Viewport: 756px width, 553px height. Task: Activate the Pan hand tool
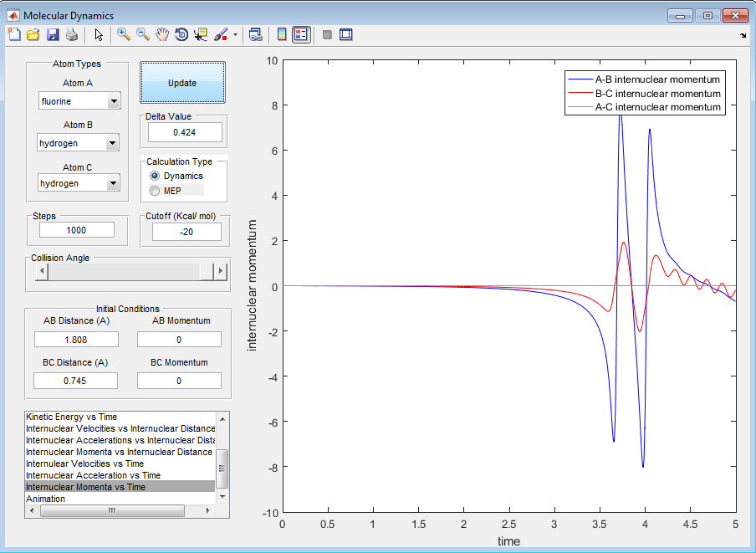[x=162, y=34]
